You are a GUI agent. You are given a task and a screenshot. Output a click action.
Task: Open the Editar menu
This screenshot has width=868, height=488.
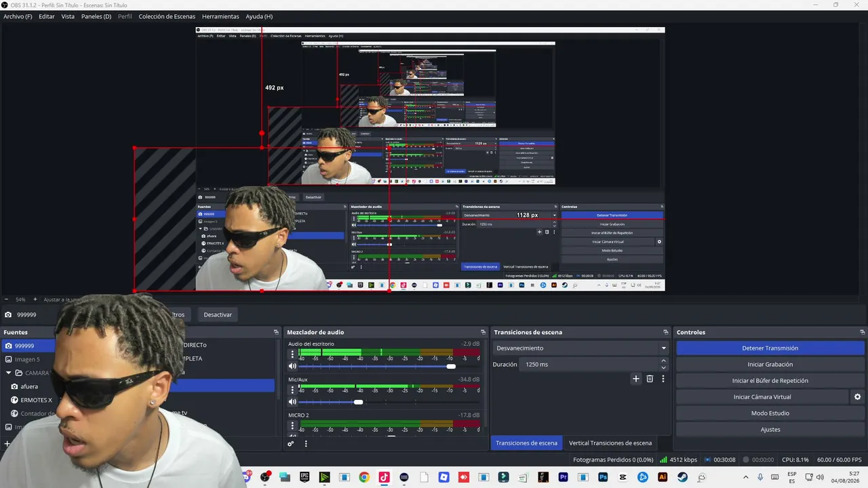47,16
